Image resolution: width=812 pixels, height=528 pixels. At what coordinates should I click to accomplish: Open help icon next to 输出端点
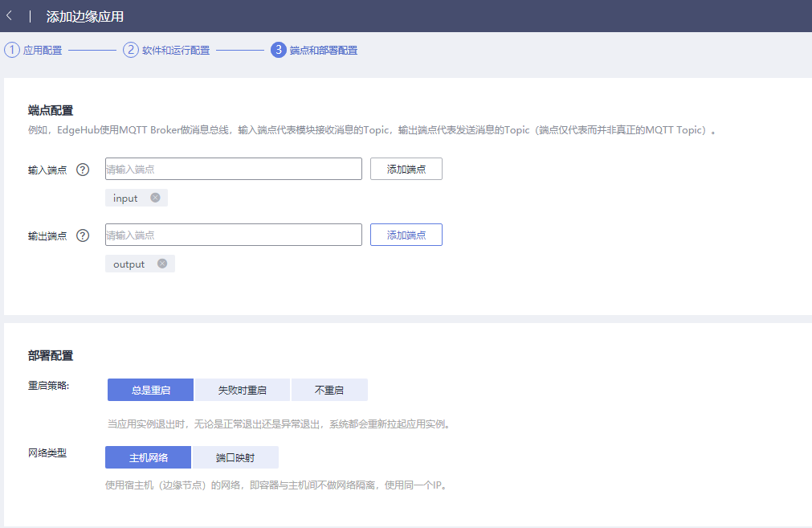pos(83,235)
